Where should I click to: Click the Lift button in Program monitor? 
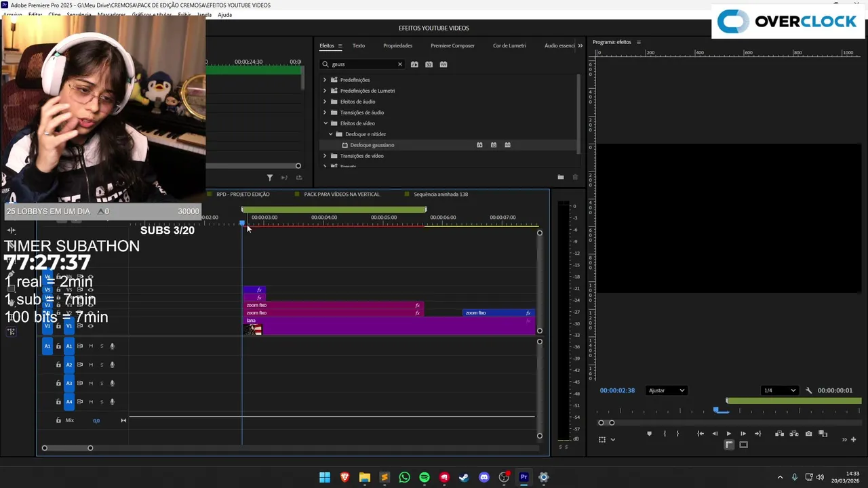780,434
